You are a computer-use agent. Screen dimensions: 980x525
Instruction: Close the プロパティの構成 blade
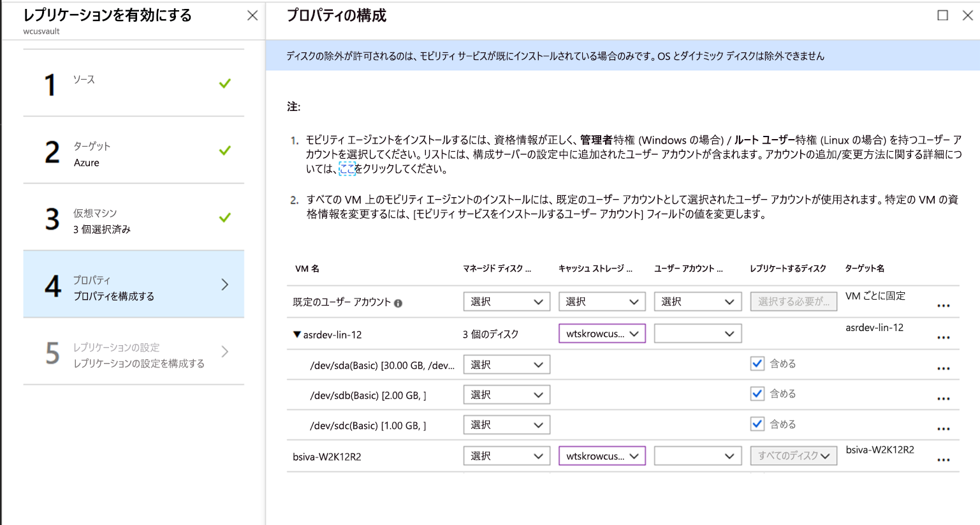(967, 15)
